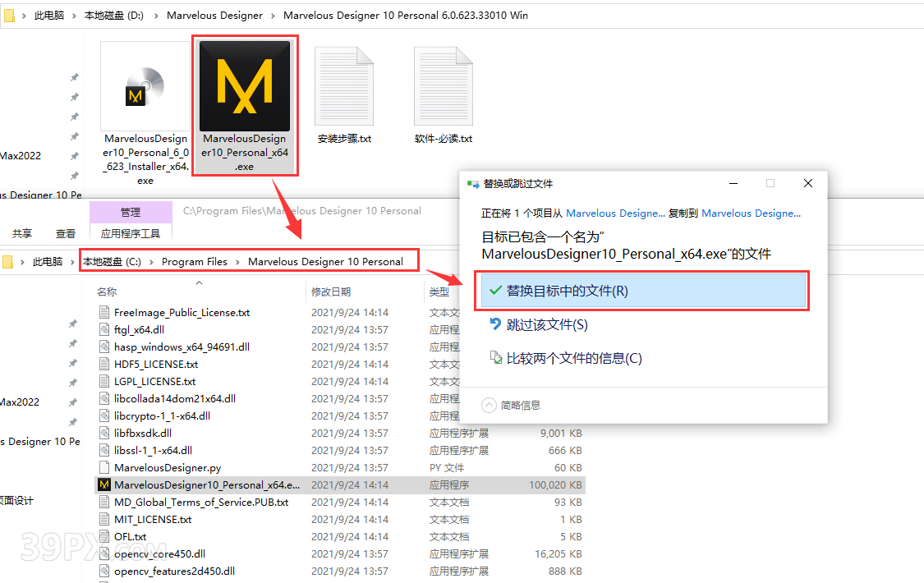Click the folder icon in the top address bar
924x583 pixels.
tap(9, 16)
